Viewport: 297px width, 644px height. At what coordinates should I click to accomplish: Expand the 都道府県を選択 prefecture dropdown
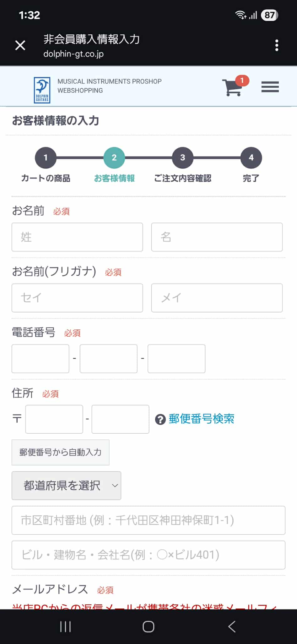66,486
